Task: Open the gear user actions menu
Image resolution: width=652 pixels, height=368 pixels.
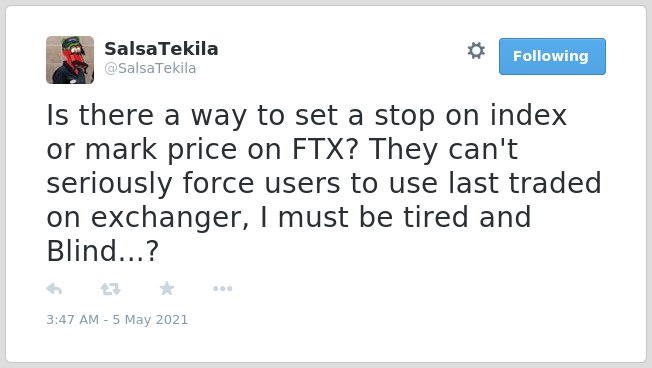Action: point(476,51)
